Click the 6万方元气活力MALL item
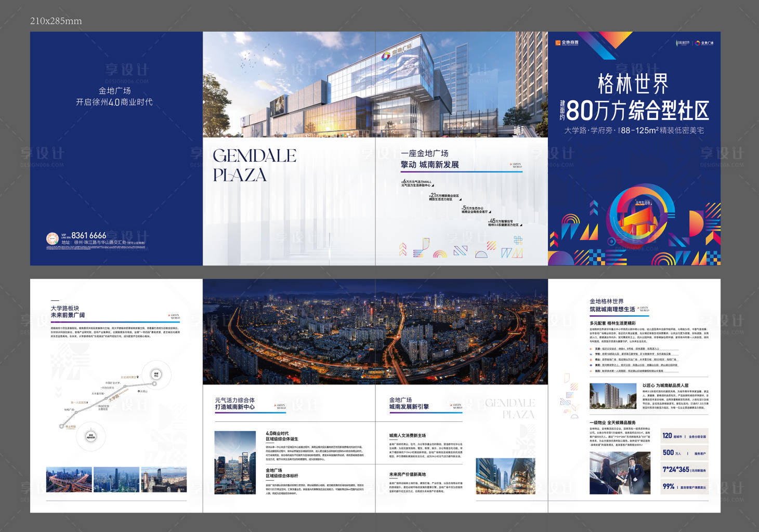Image resolution: width=759 pixels, height=532 pixels. click(417, 183)
